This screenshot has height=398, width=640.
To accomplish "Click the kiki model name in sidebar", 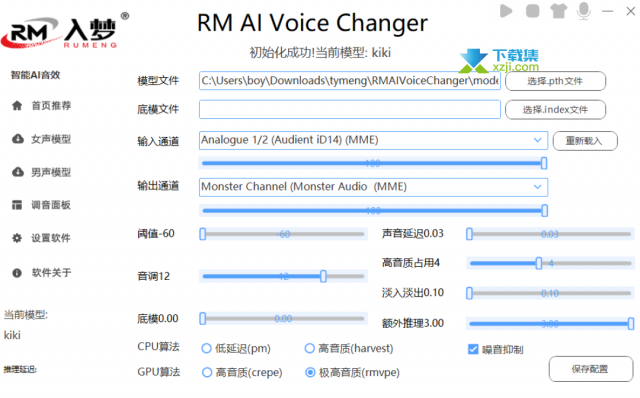I will click(x=12, y=335).
